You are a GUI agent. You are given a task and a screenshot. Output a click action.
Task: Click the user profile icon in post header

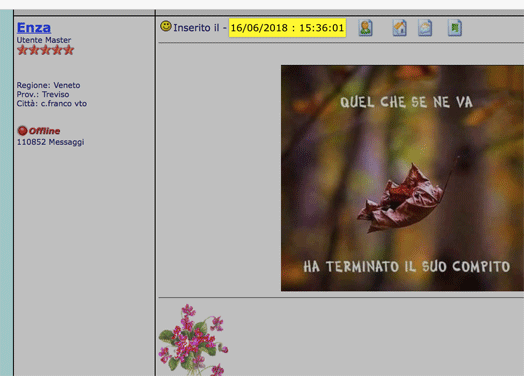(366, 28)
